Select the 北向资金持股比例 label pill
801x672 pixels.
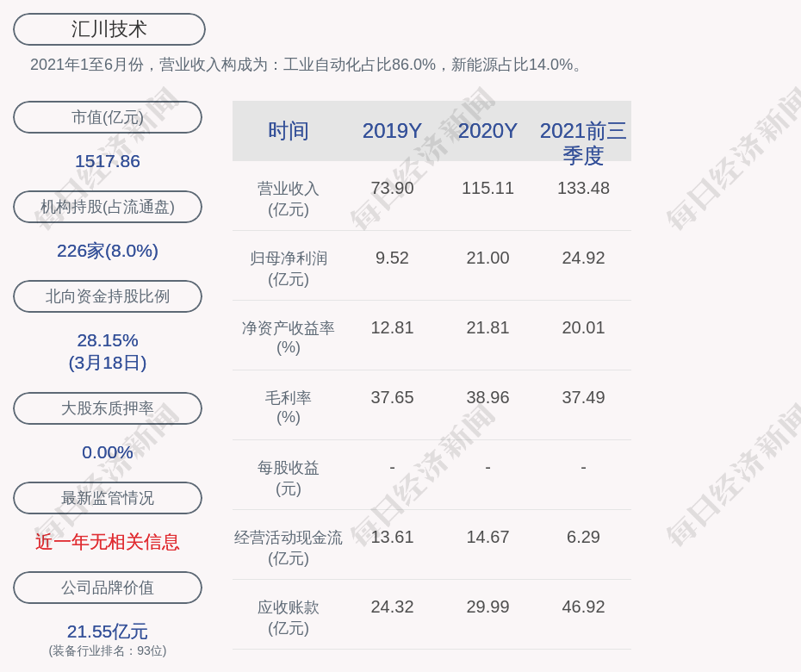pos(108,296)
